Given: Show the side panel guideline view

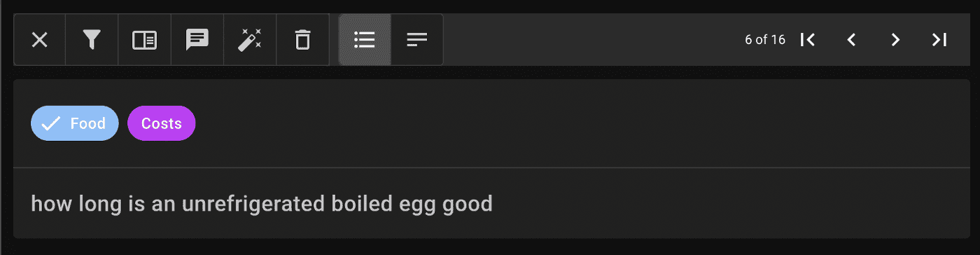Looking at the screenshot, I should (x=145, y=40).
